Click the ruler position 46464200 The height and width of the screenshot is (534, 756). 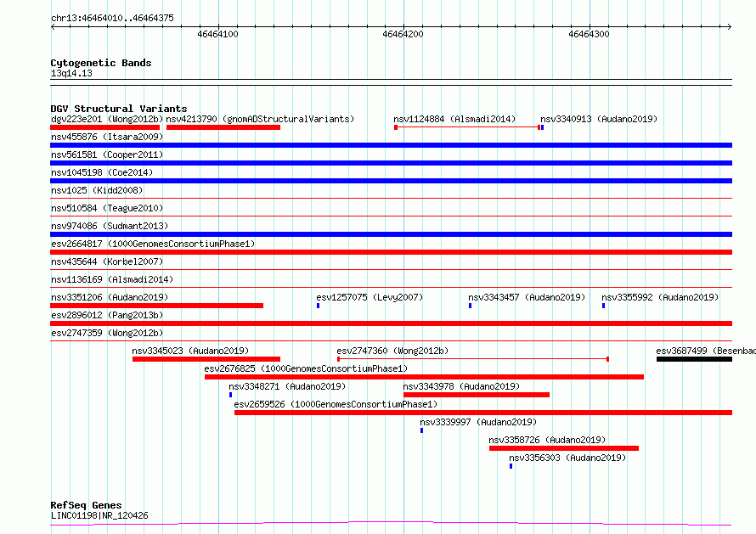tap(403, 34)
